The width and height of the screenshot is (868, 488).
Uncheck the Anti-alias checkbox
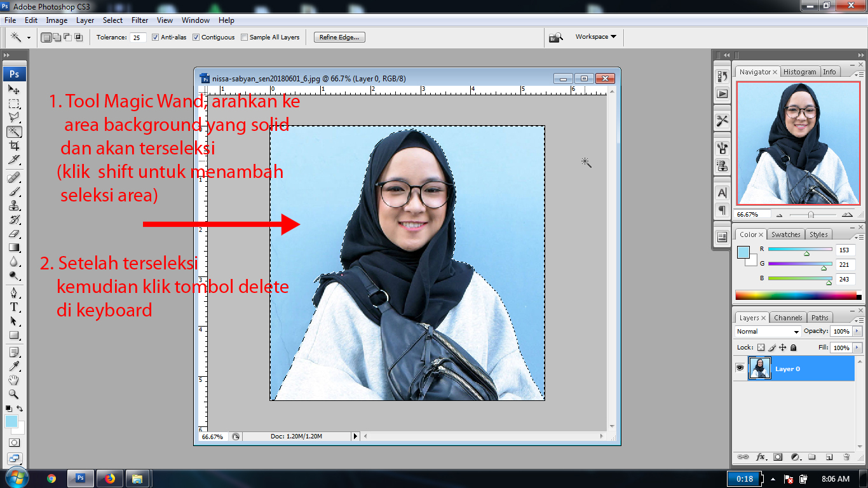(x=156, y=37)
